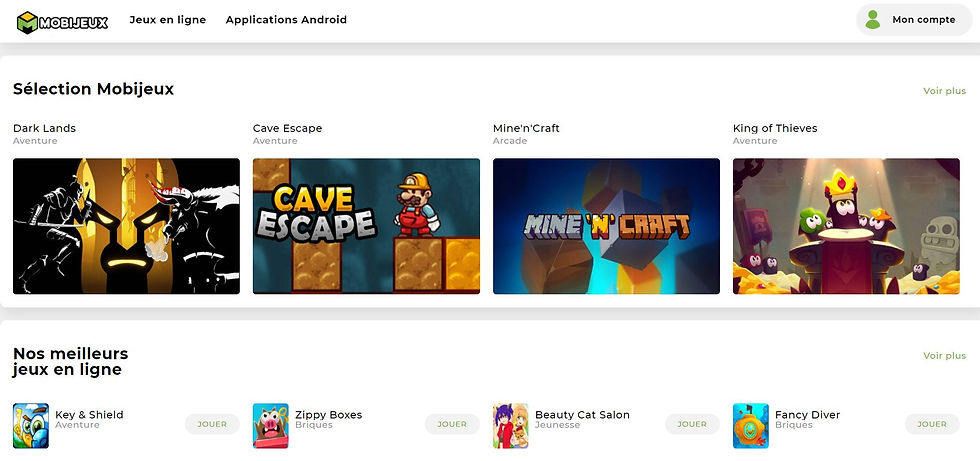Click Voir plus beside Sélection Mobijeux

(944, 91)
